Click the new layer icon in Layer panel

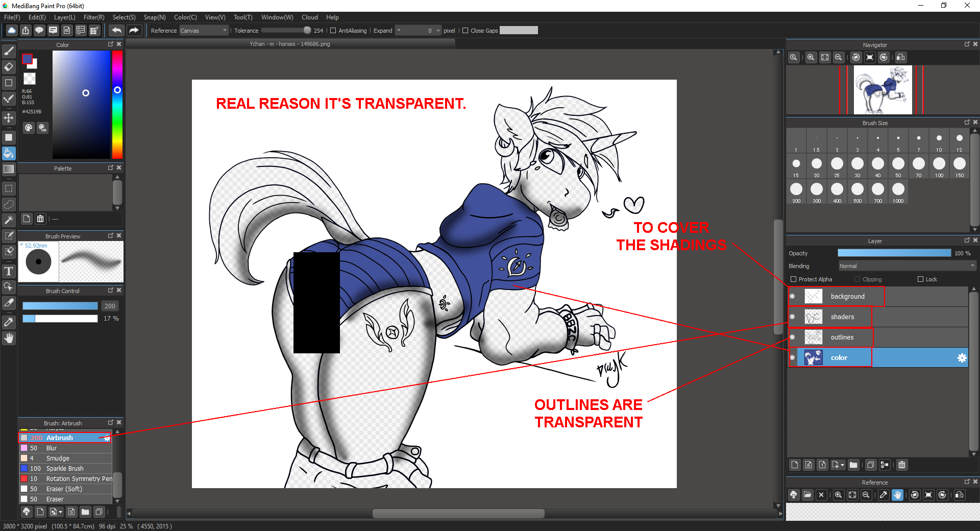795,465
